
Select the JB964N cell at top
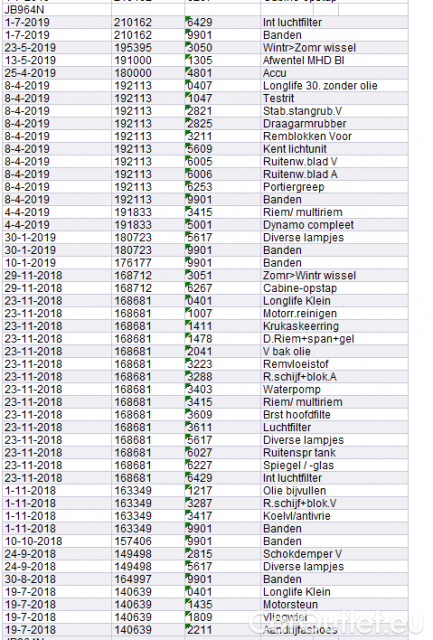click(57, 10)
